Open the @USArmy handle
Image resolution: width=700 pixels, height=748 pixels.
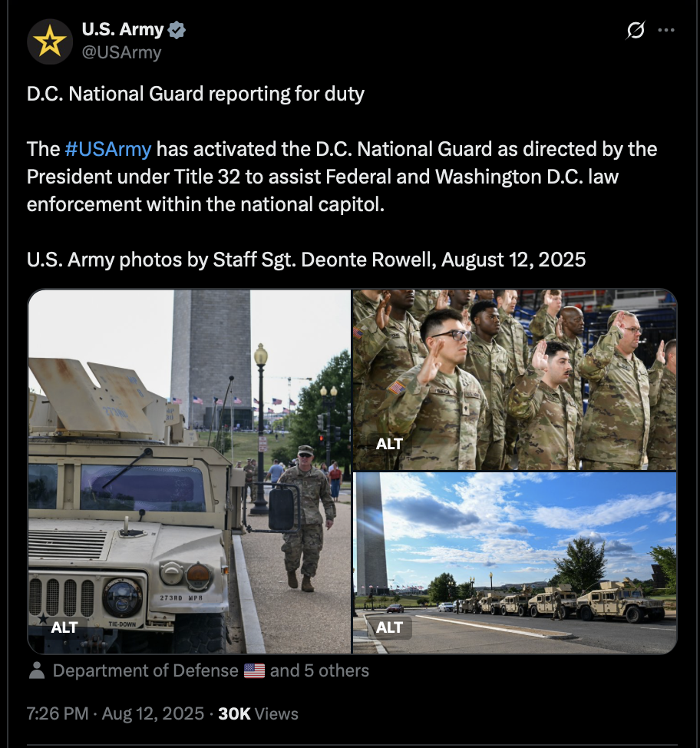121,52
